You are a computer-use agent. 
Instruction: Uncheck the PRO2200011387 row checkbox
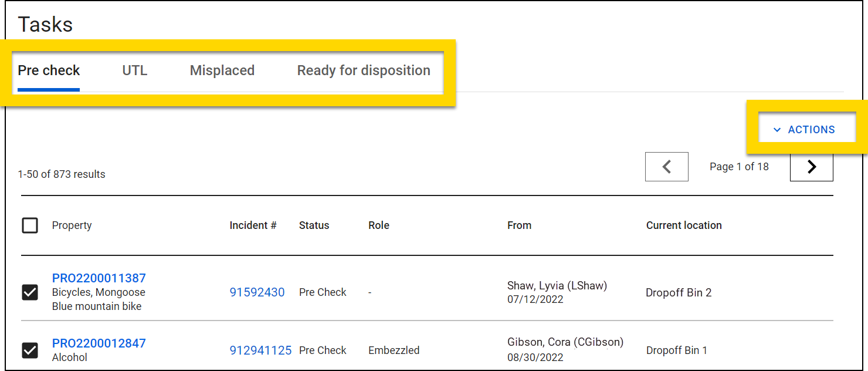coord(30,292)
